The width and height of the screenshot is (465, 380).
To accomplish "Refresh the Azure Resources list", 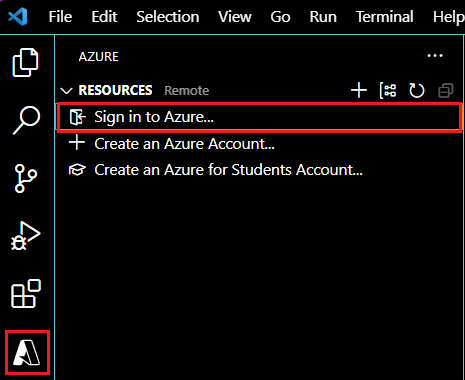I will pos(417,90).
